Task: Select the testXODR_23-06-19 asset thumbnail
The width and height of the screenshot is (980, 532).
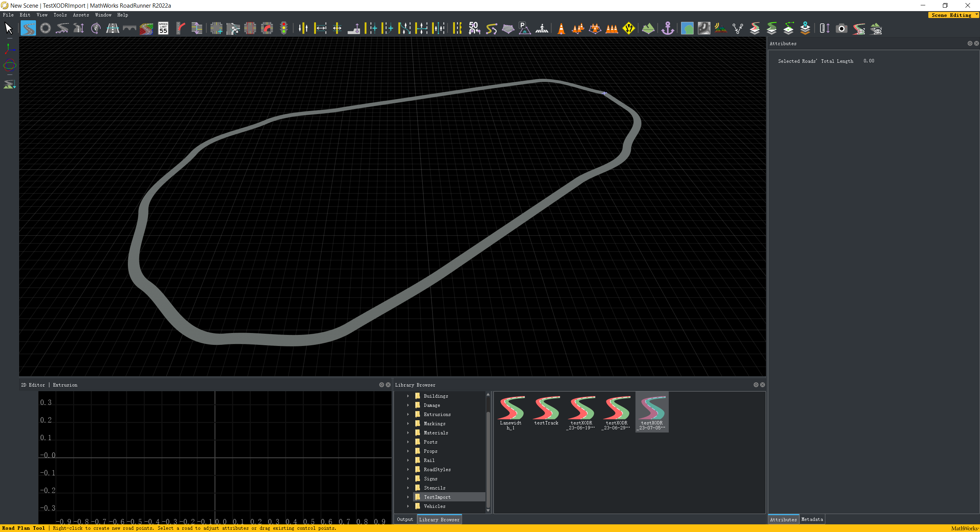Action: 581,413
